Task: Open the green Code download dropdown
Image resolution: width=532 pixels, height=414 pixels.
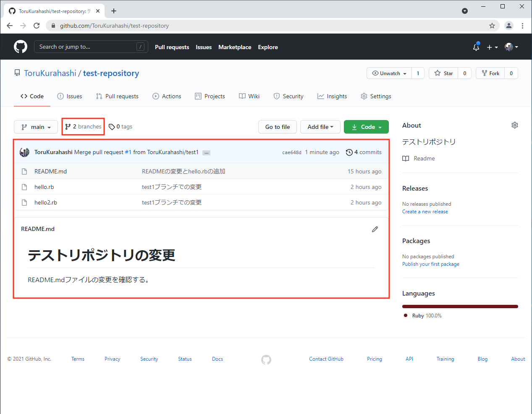Action: (x=366, y=127)
